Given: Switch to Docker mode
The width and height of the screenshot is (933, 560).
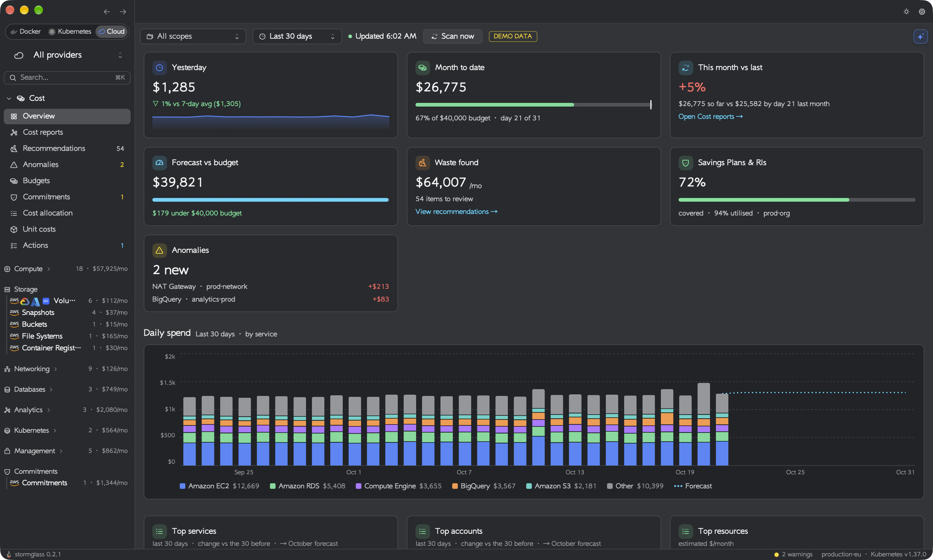Looking at the screenshot, I should pos(25,31).
